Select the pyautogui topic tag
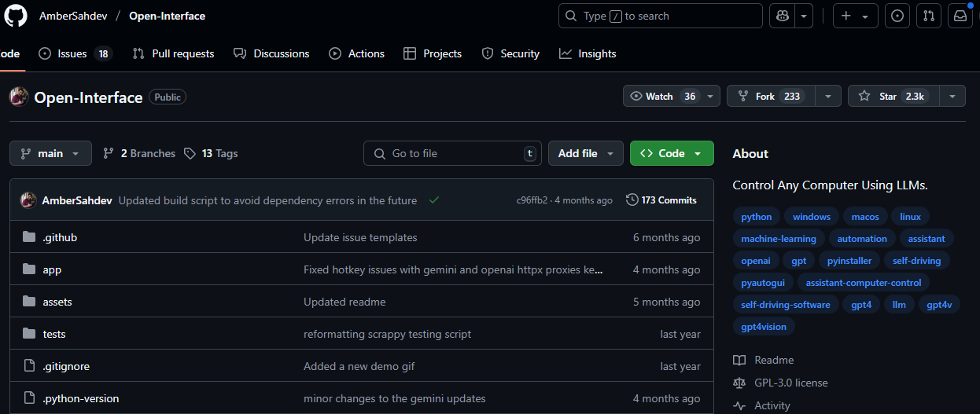 click(763, 283)
